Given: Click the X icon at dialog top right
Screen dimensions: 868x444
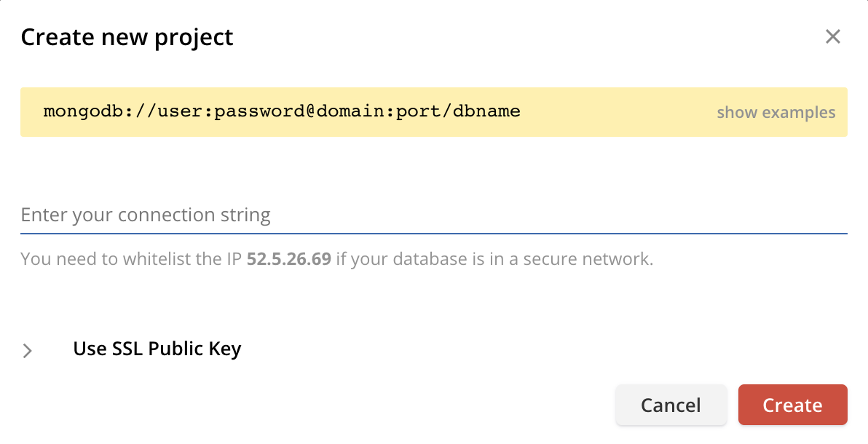Looking at the screenshot, I should click(x=832, y=36).
